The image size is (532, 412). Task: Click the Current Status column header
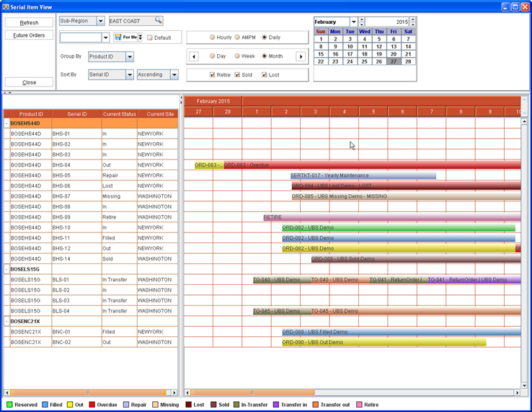coord(120,114)
